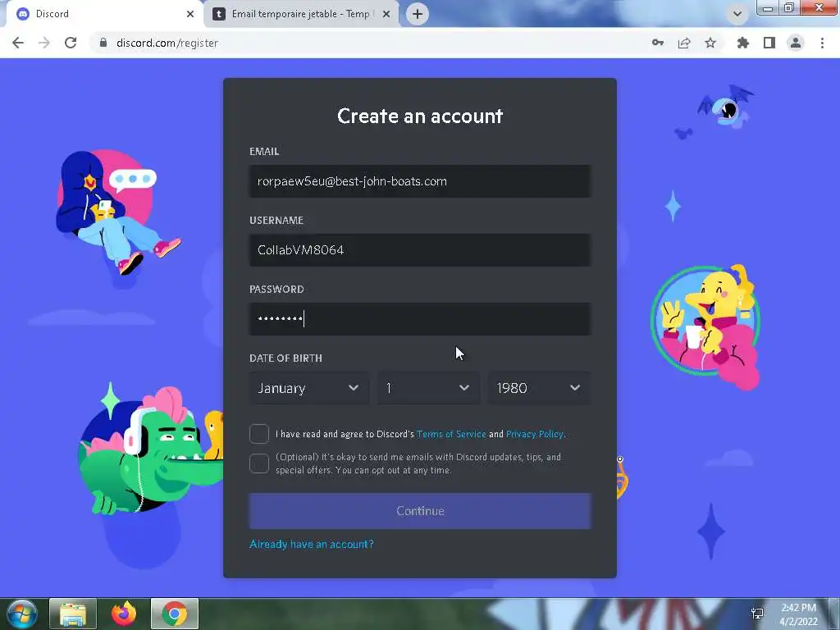Open the saved passwords key icon
Screen dimensions: 840x630
tap(658, 43)
